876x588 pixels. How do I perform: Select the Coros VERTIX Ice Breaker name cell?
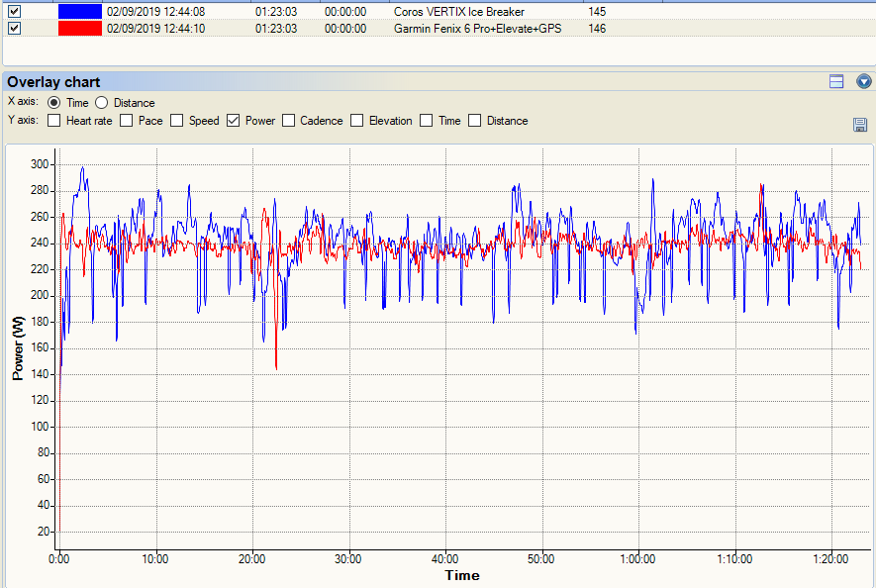point(459,12)
